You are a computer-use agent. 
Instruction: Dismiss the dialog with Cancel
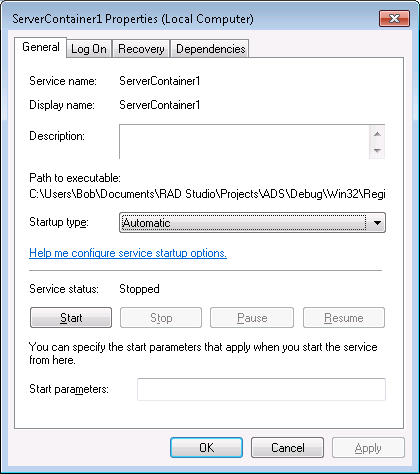coord(287,447)
